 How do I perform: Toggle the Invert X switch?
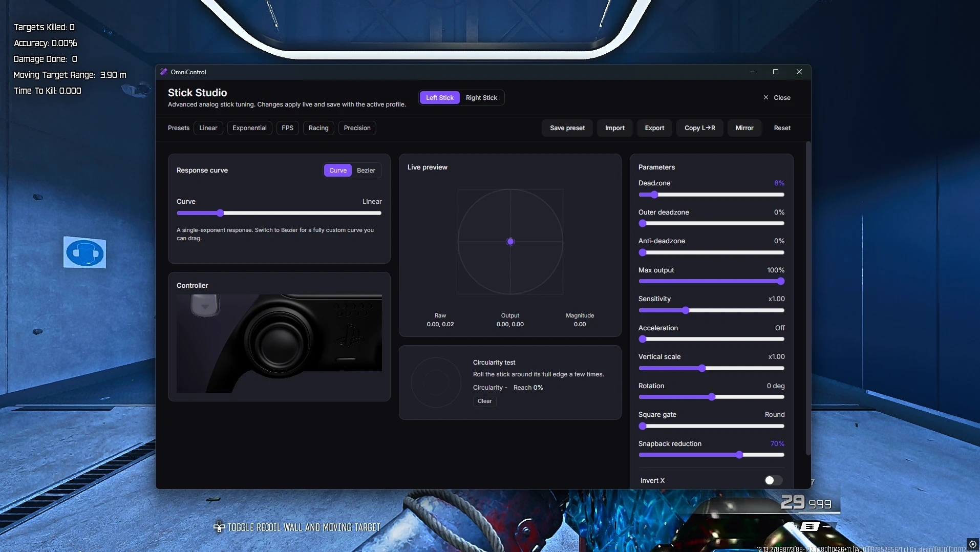point(774,480)
